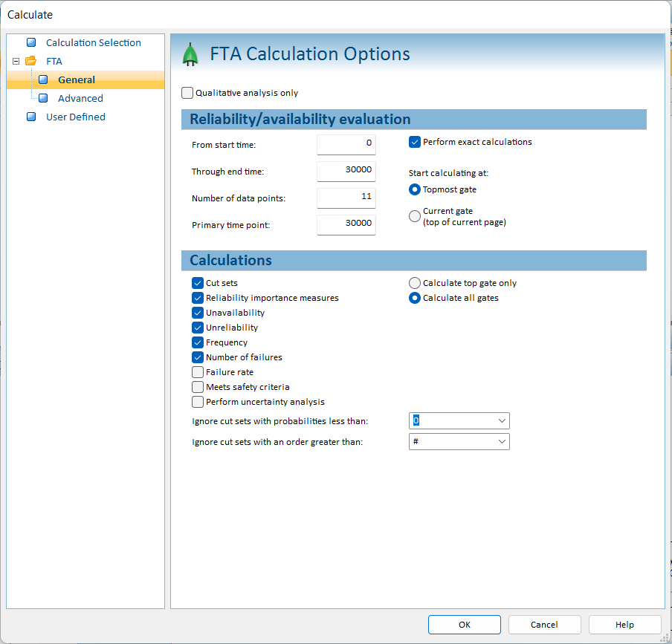Select Calculate top gate only

click(415, 283)
